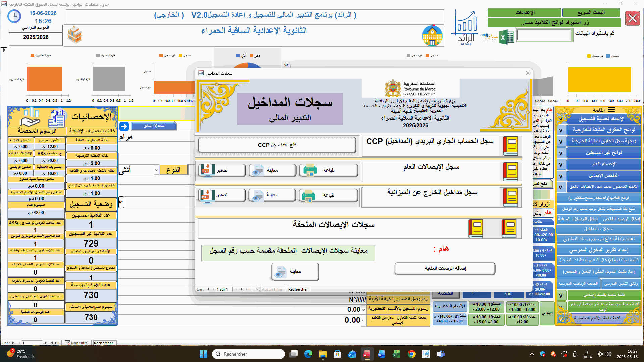The width and height of the screenshot is (644, 362).
Task: Go to next record in main form navigator
Action: [x=46, y=343]
